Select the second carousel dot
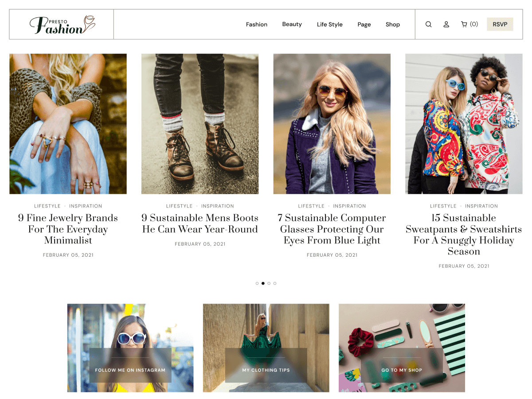532x399 pixels. coord(263,283)
